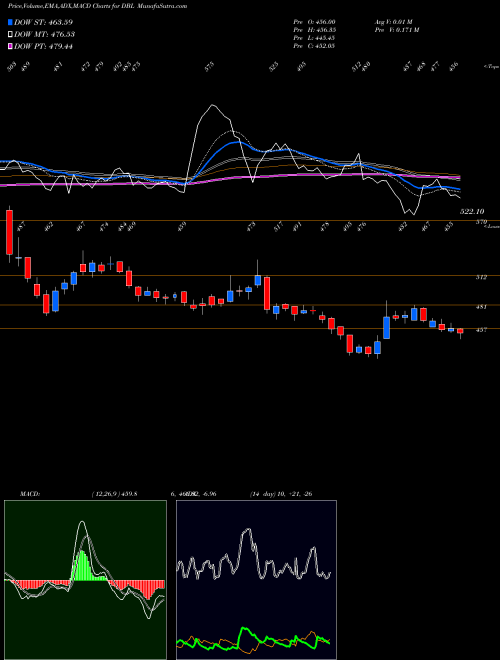Click the MACD histogram panel
Image resolution: width=500 pixels, height=660 pixels.
[85, 580]
